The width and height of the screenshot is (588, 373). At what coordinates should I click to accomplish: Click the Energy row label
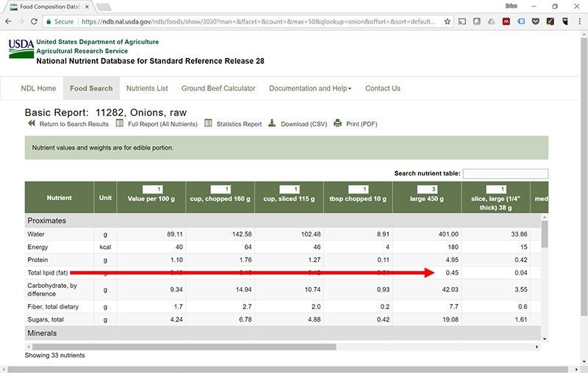(x=37, y=247)
